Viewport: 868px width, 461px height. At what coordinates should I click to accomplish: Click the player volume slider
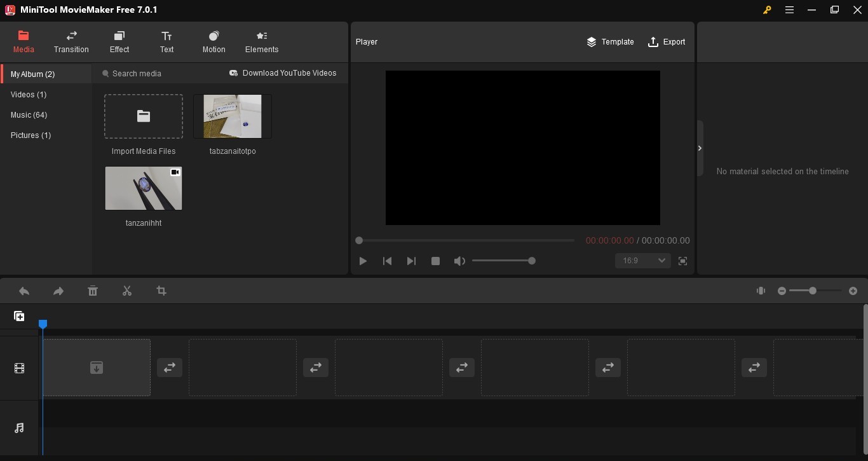point(502,261)
